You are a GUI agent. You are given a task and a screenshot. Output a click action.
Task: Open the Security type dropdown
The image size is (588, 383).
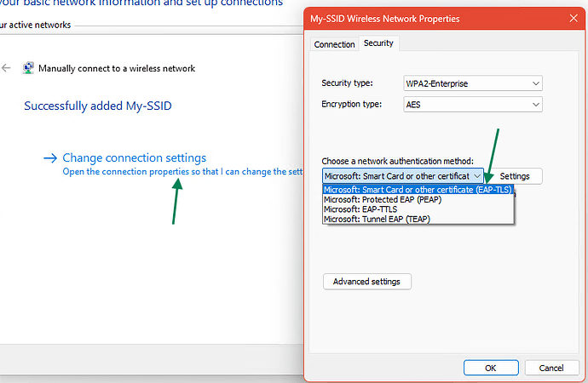[472, 83]
